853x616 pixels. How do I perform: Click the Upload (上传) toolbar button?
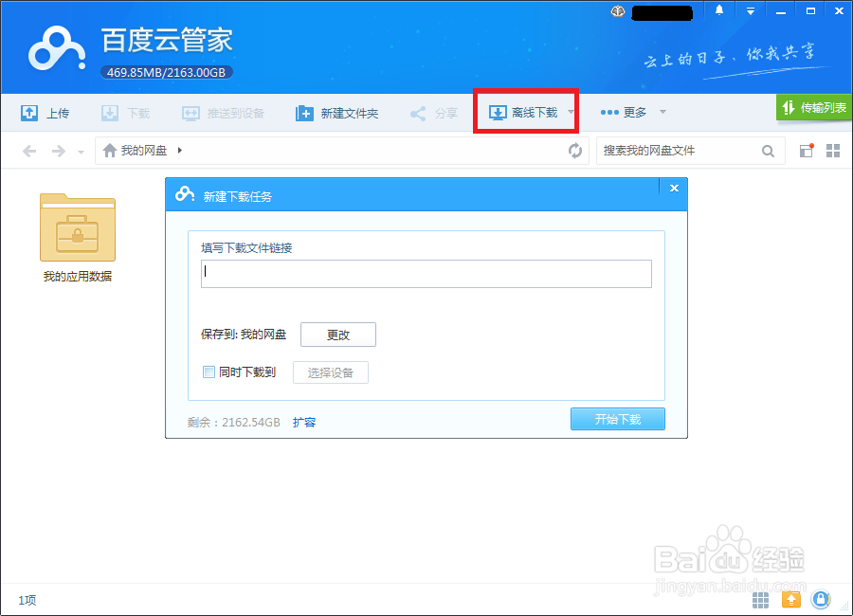45,113
